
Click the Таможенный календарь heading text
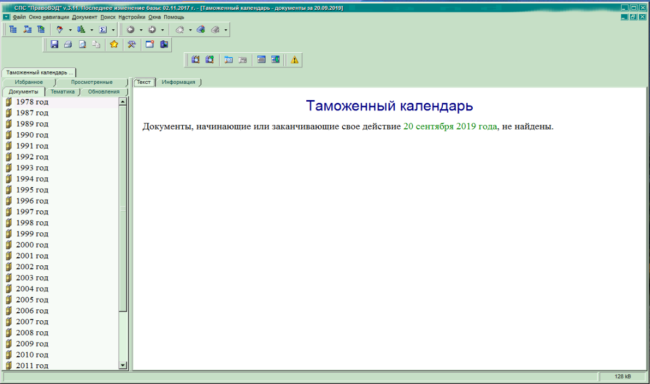(x=389, y=106)
